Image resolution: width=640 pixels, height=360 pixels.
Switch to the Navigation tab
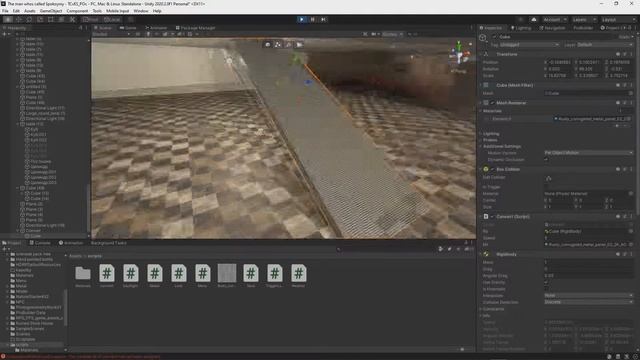pos(552,28)
